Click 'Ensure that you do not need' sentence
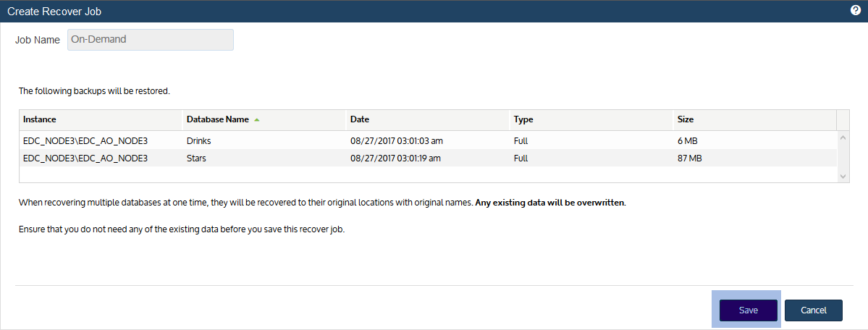This screenshot has height=330, width=868. [x=182, y=229]
